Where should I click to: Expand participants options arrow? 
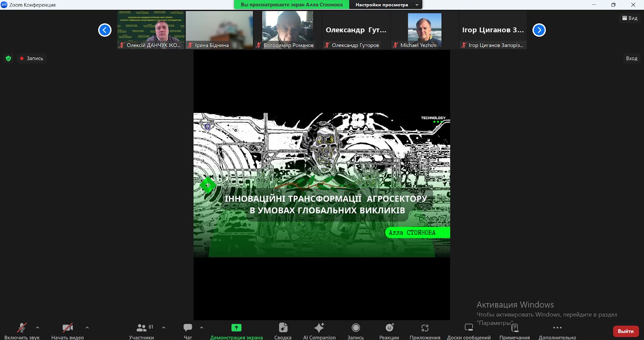click(163, 328)
